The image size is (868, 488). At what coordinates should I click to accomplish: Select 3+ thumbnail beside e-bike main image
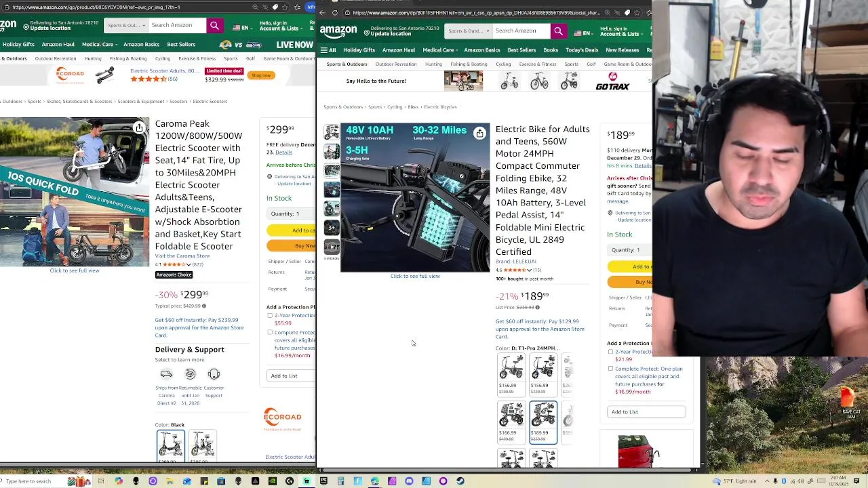point(332,228)
